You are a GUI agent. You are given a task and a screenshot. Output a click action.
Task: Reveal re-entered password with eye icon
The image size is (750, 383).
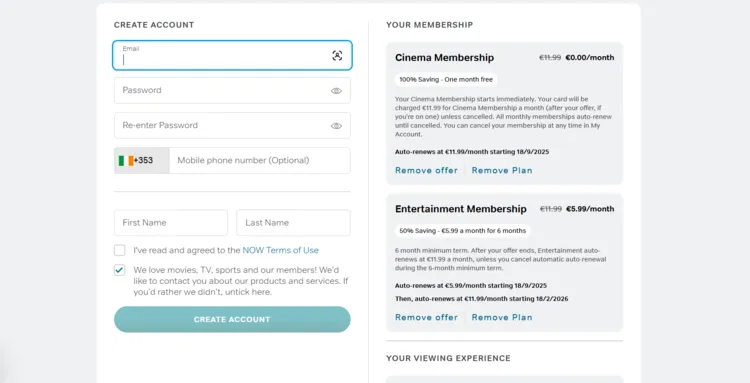(x=336, y=126)
